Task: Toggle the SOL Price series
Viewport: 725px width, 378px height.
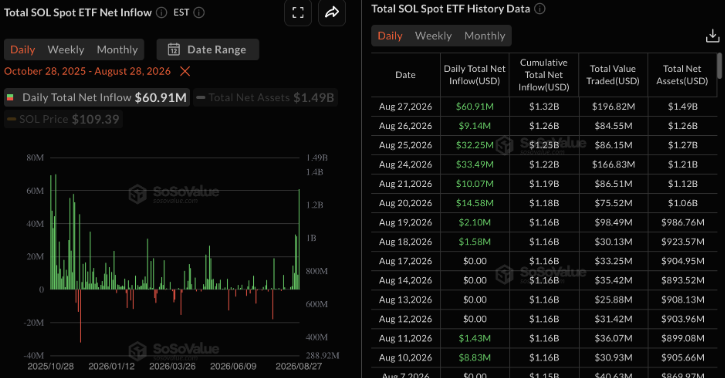Action: click(63, 119)
